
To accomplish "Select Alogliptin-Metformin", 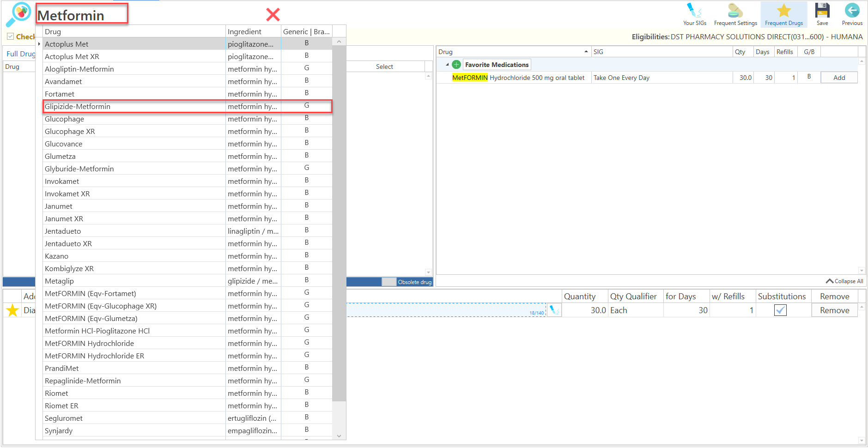I will [188, 69].
